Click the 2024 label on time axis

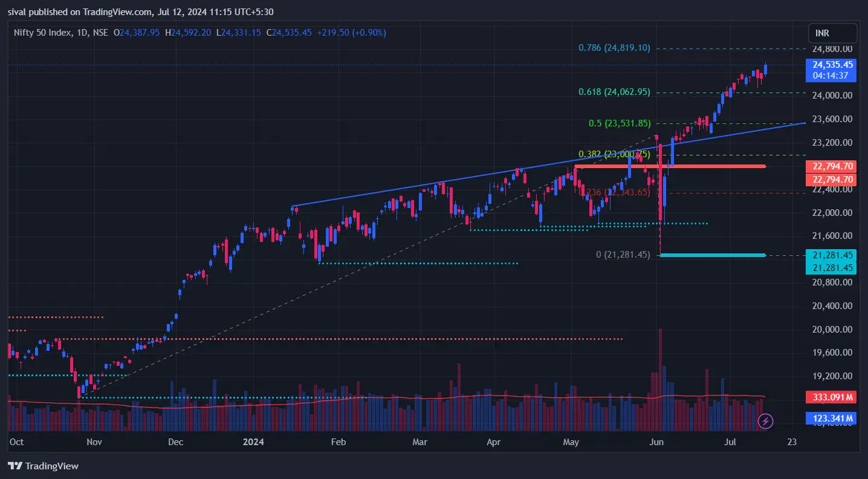(253, 442)
